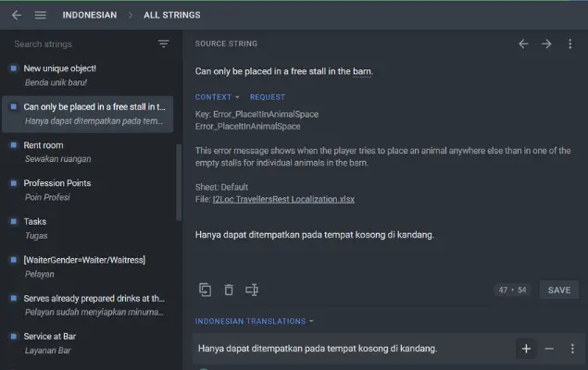Open INDONESIAN breadcrumb item
Viewport: 588px width, 370px height.
pyautogui.click(x=90, y=15)
